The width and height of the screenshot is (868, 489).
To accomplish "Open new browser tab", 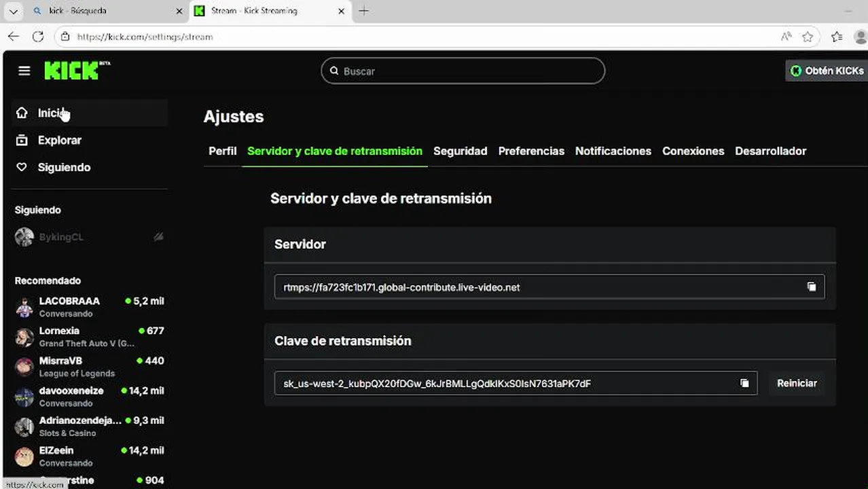I will 364,11.
